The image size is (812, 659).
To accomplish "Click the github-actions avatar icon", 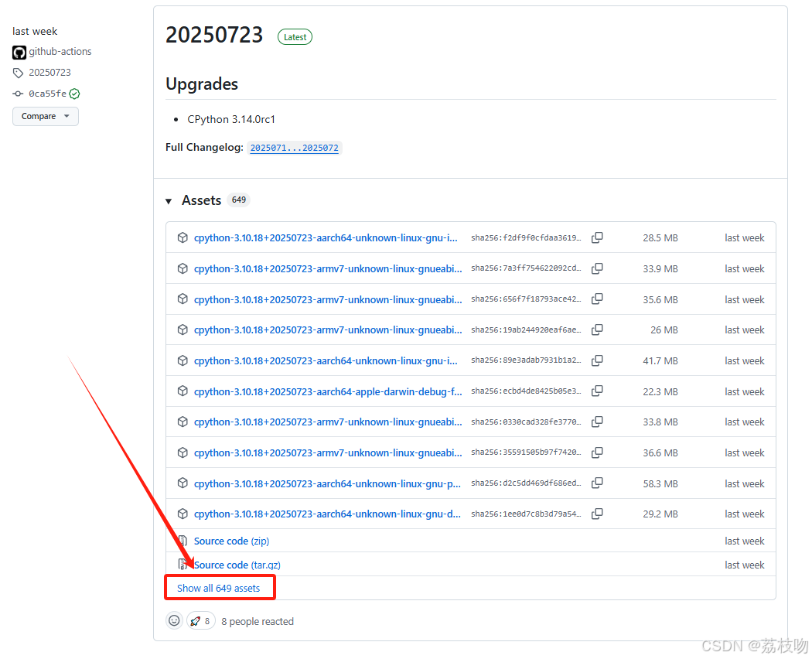I will point(19,53).
